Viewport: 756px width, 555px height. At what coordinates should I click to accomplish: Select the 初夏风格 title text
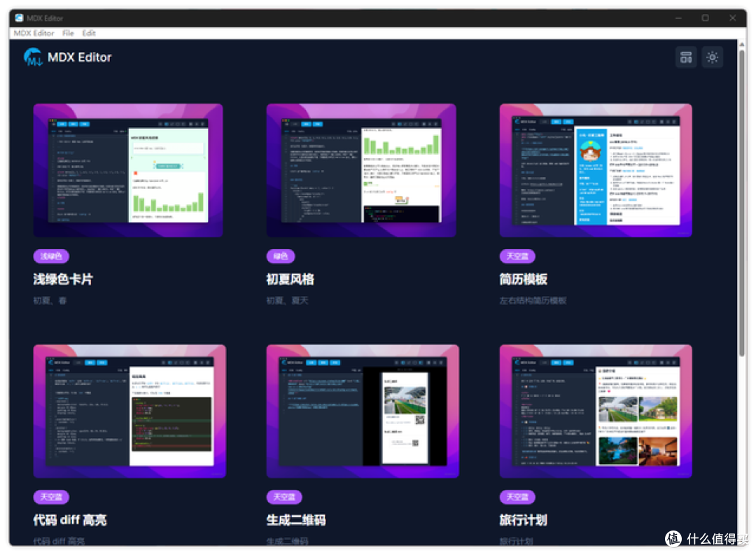tap(290, 279)
